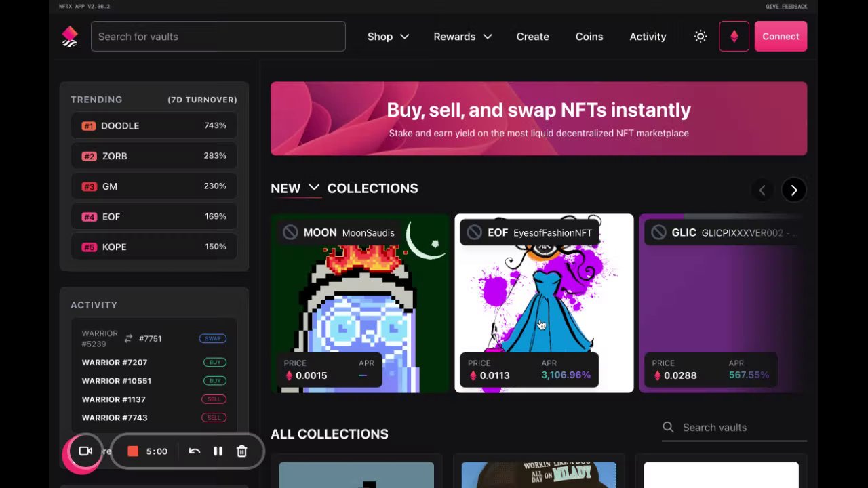Viewport: 868px width, 488px height.
Task: Click the swap arrows icon in activity
Action: click(128, 338)
